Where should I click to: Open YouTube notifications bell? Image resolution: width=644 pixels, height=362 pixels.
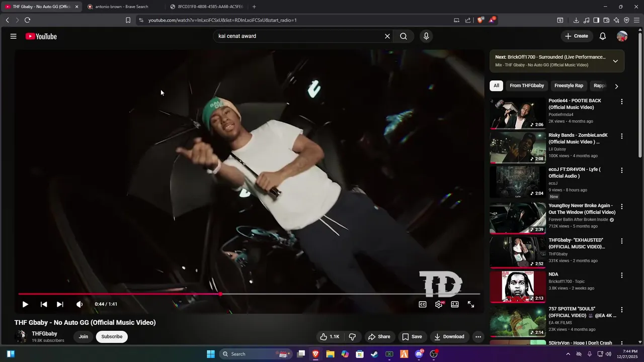(603, 36)
